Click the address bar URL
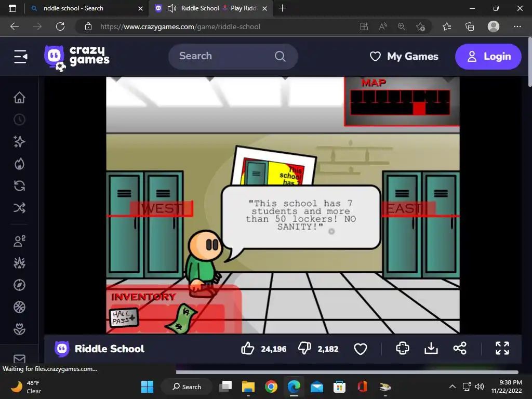 pyautogui.click(x=180, y=26)
